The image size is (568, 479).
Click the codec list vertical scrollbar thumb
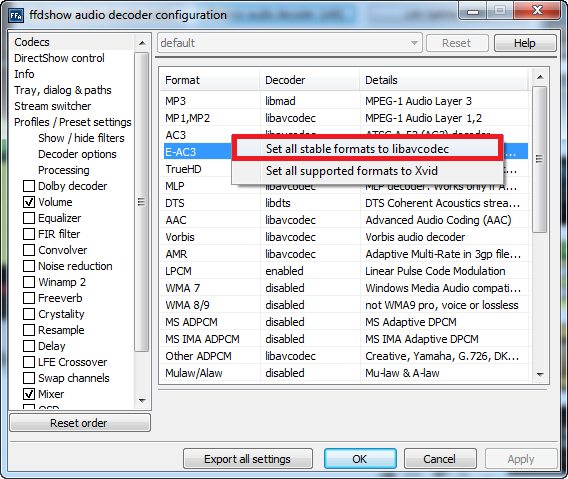coord(540,159)
